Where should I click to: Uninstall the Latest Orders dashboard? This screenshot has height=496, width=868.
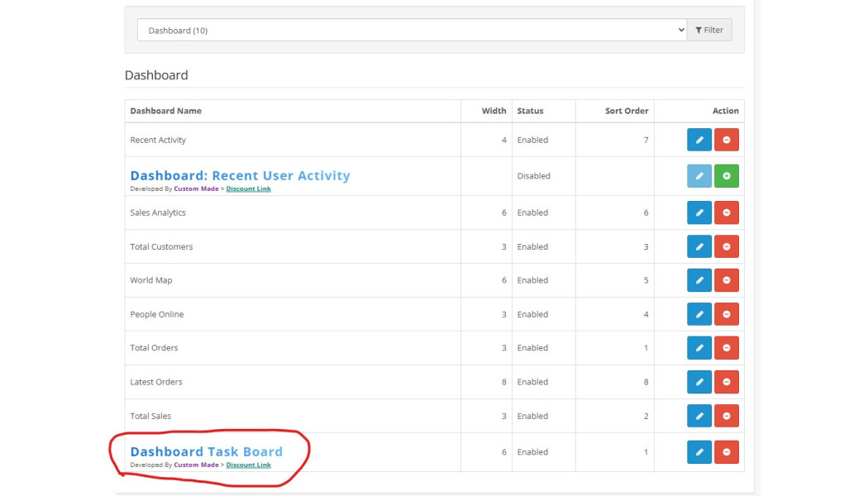click(x=727, y=382)
